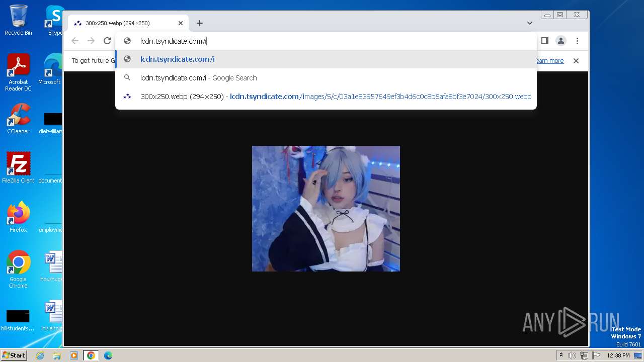Open Acrobat Reader DC desktop shortcut
644x362 pixels.
tap(18, 73)
